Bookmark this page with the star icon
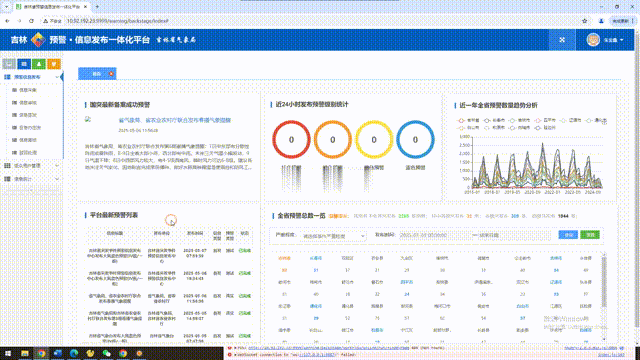640x360 pixels. (584, 21)
